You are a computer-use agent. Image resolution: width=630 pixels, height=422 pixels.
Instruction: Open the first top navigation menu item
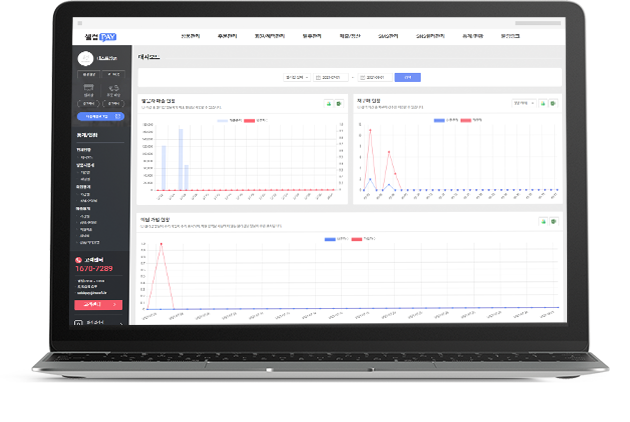click(x=190, y=36)
